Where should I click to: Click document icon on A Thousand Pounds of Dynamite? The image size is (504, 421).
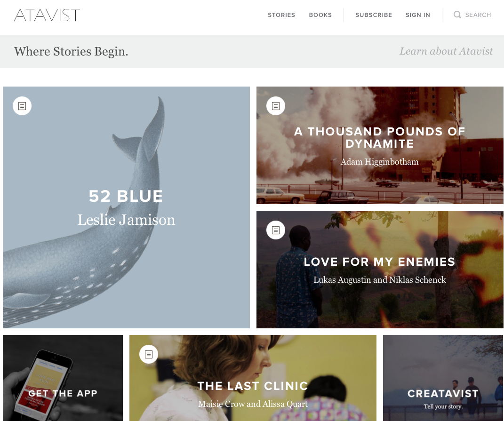pyautogui.click(x=276, y=106)
